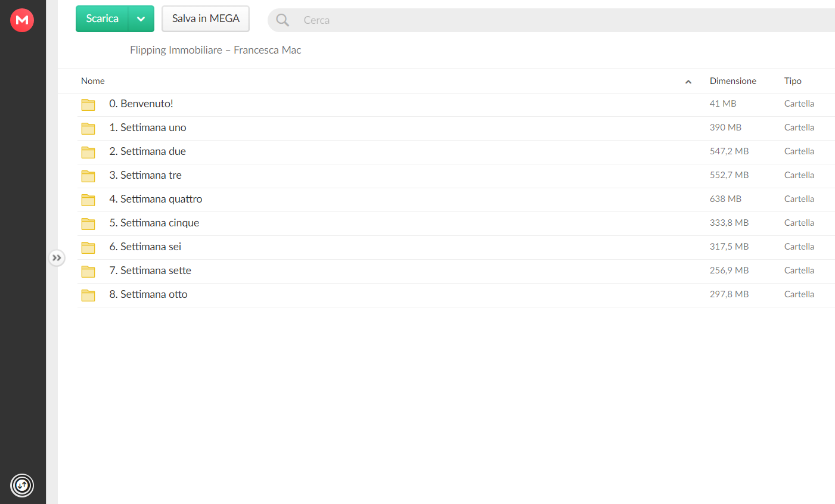This screenshot has width=835, height=504.
Task: Click the search magnifier icon
Action: coord(283,20)
